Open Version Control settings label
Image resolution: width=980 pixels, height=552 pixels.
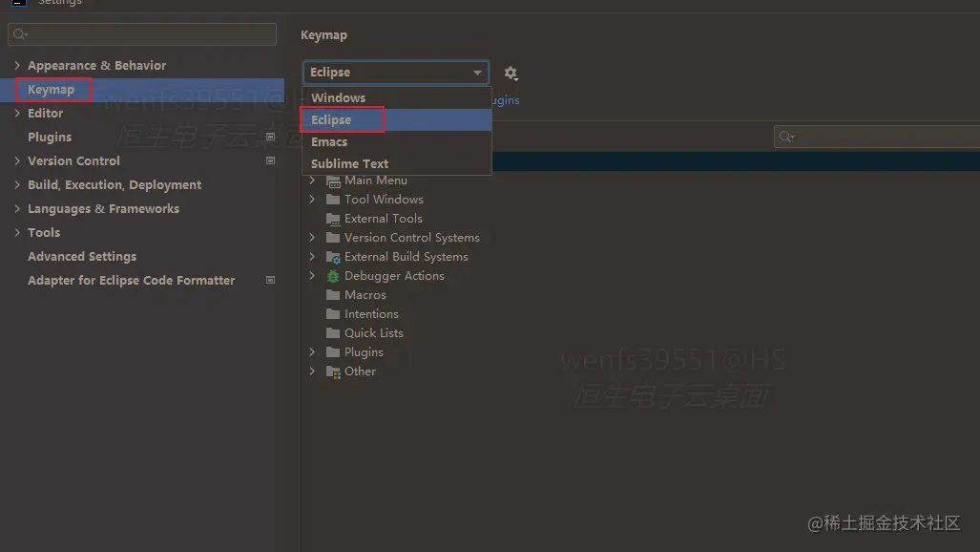coord(73,160)
